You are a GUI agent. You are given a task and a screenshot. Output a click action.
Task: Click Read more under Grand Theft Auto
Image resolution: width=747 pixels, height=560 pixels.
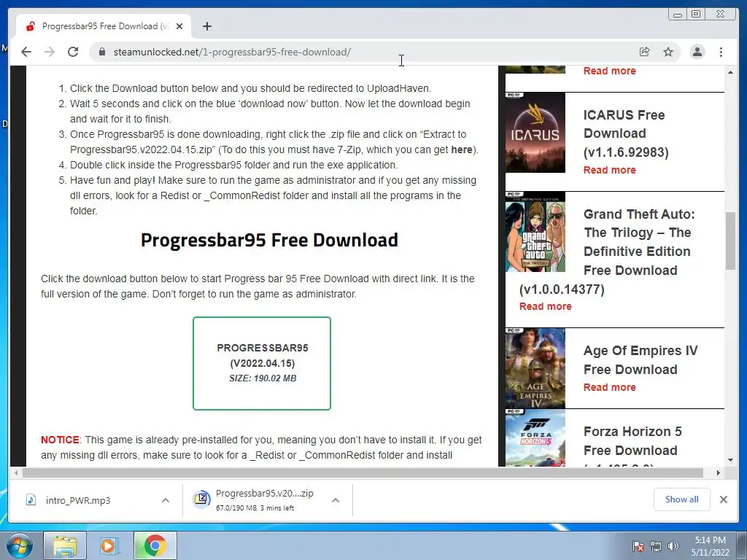[x=546, y=306]
